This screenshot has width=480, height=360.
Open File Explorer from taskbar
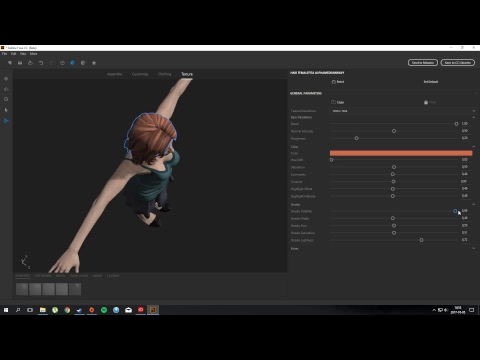(x=43, y=310)
